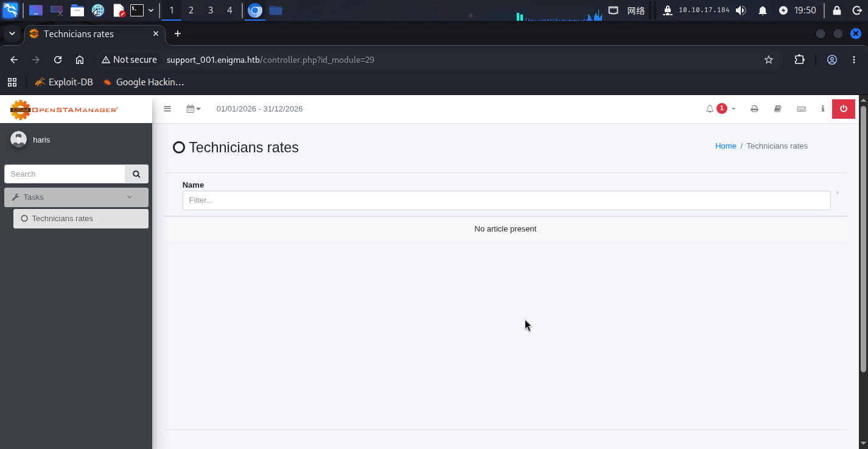This screenshot has width=868, height=449.
Task: Click the red logout power button
Action: click(x=844, y=109)
